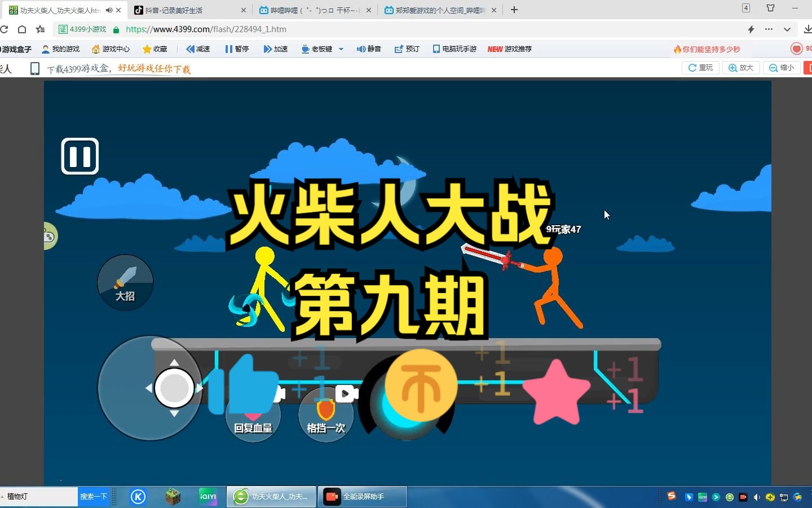Click 缩小 to shrink the game

coord(782,68)
